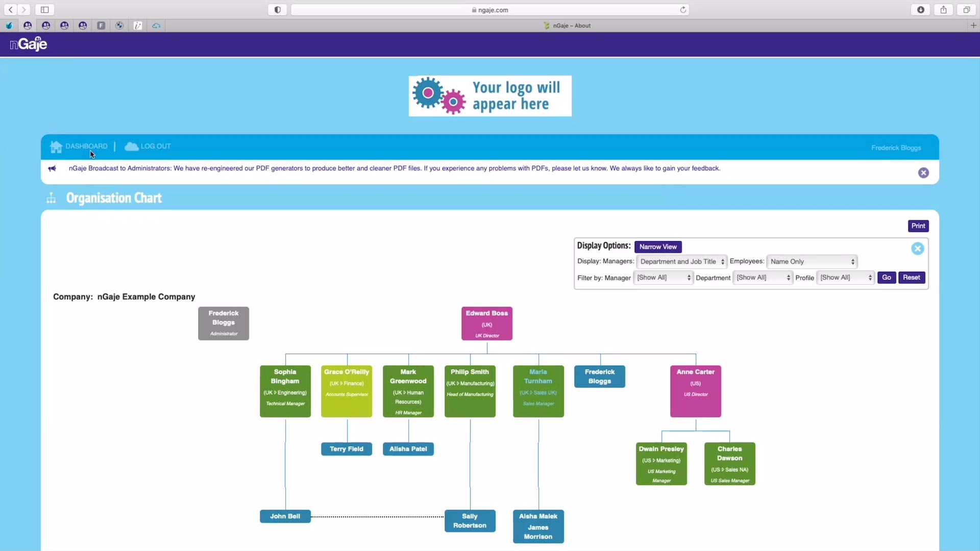This screenshot has height=551, width=980.
Task: Click the broadcast megaphone icon
Action: click(x=52, y=168)
